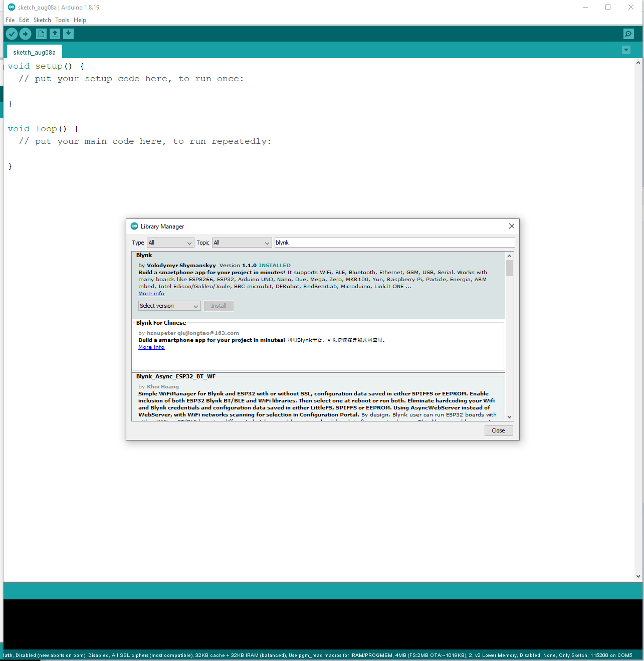Create a new sketch with the New icon
Viewport: 644px width, 661px height.
(42, 34)
